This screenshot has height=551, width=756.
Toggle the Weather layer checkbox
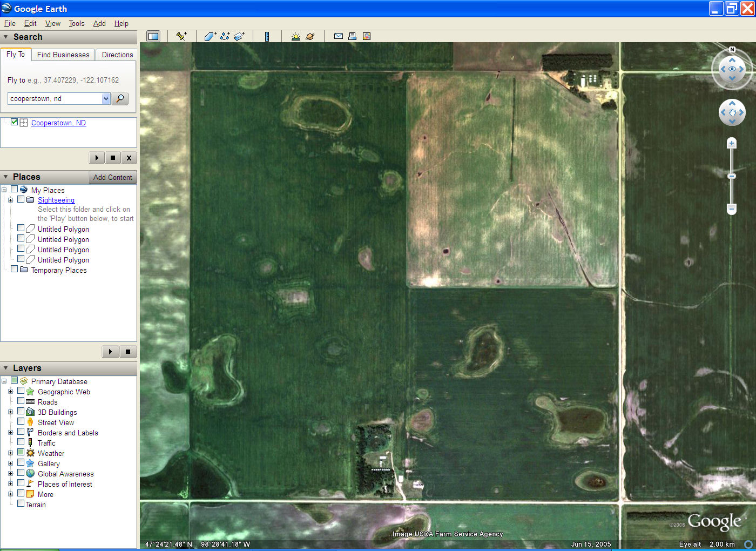pos(21,452)
